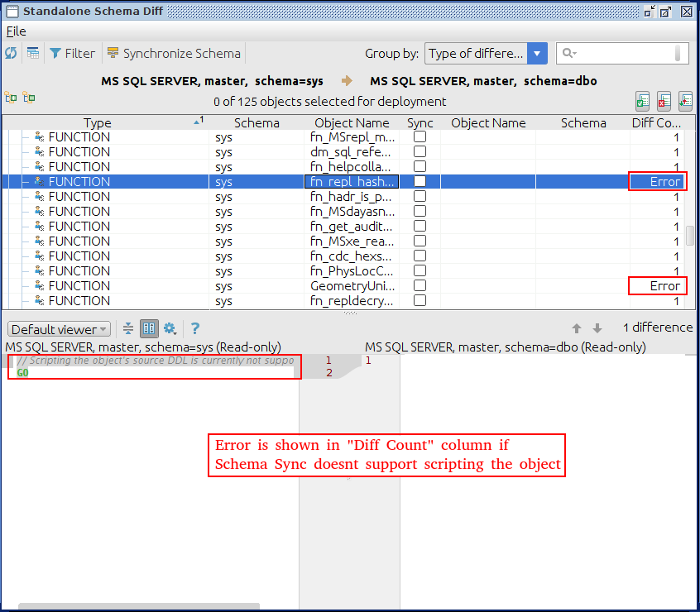Click Error cell in GeometryUni... row

click(x=657, y=286)
